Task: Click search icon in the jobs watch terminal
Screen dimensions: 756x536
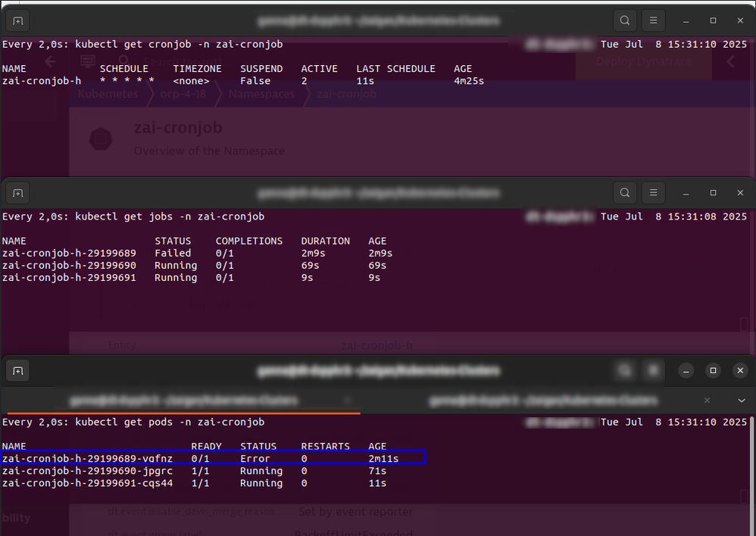Action: [624, 193]
